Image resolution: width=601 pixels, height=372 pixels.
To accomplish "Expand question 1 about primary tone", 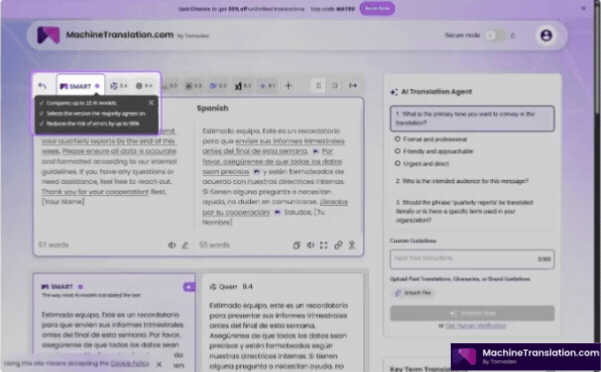I will [x=472, y=118].
